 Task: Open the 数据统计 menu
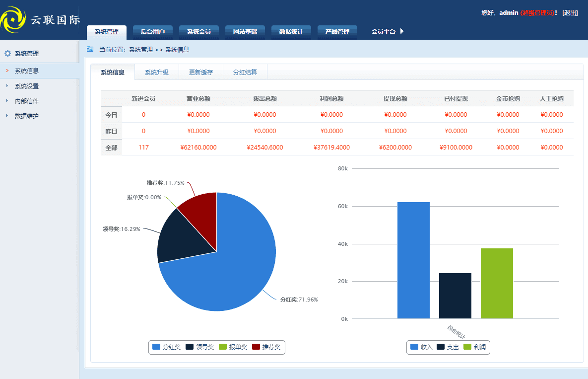(x=291, y=31)
